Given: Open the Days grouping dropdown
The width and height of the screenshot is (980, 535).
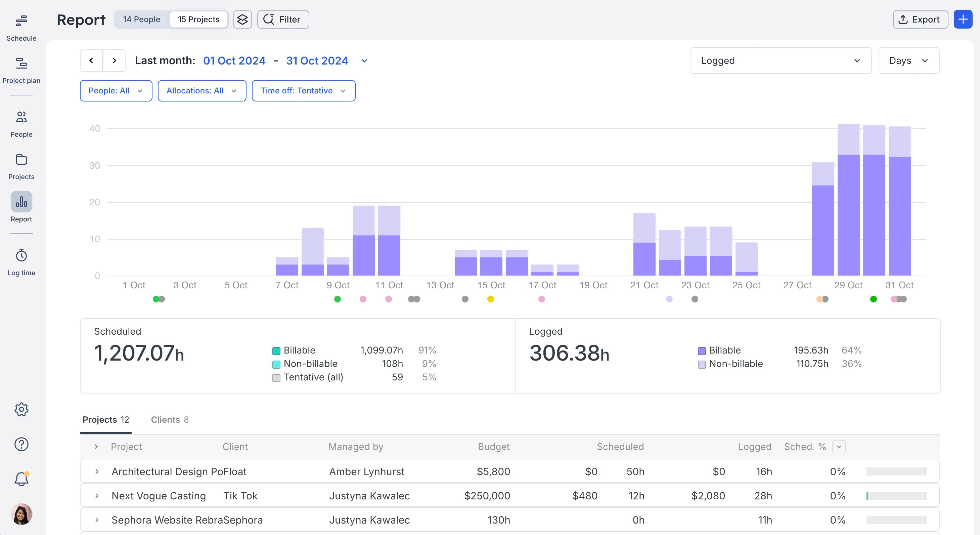Looking at the screenshot, I should (x=908, y=60).
